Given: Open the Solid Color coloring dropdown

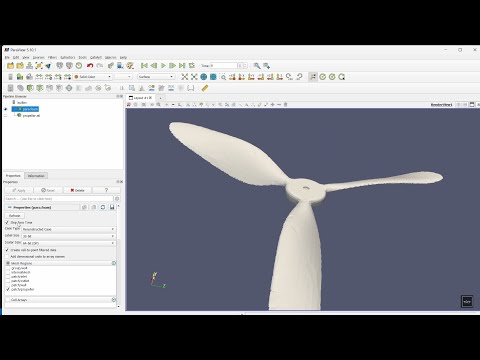Looking at the screenshot, I should coord(93,77).
